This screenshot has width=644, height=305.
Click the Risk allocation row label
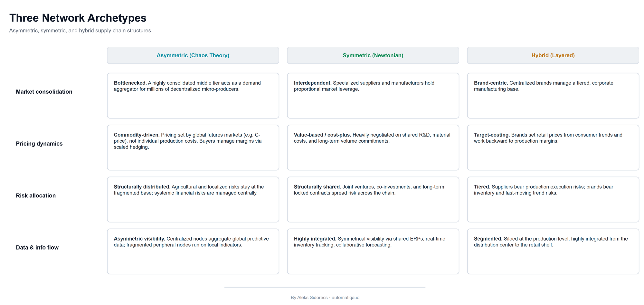pos(36,195)
